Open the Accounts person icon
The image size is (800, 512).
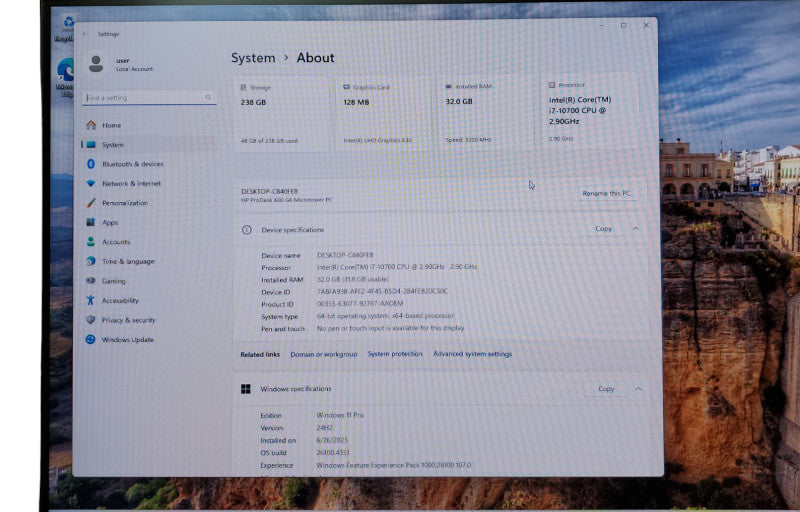coord(91,242)
